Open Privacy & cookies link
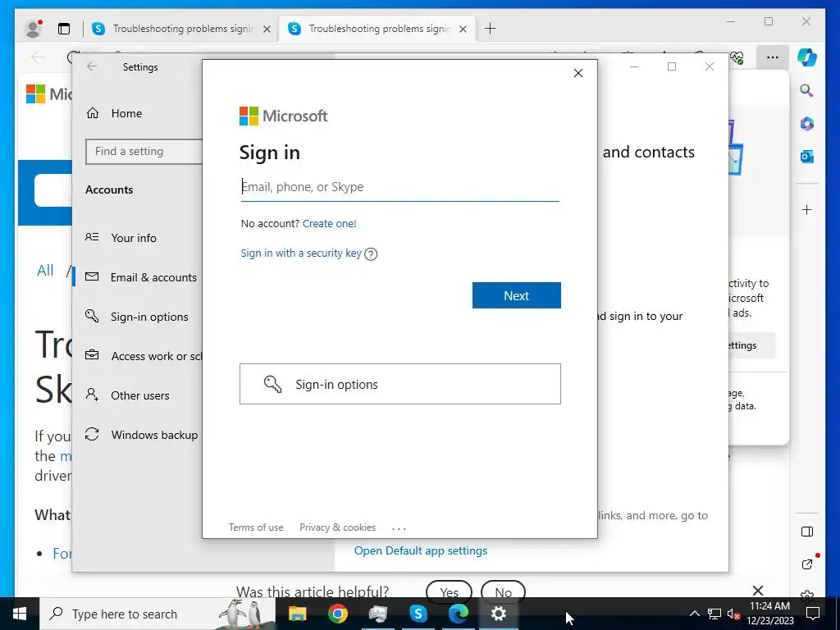The image size is (840, 630). (x=337, y=527)
